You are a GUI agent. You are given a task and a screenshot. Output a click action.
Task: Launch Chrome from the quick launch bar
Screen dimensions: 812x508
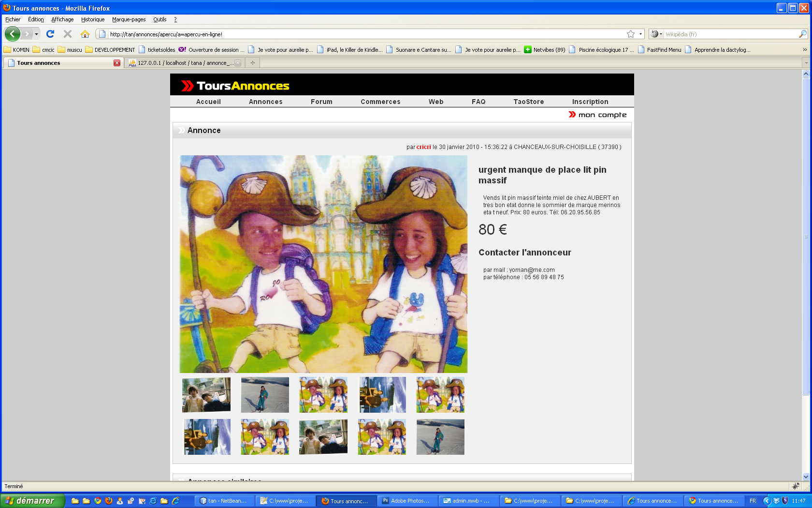[98, 501]
